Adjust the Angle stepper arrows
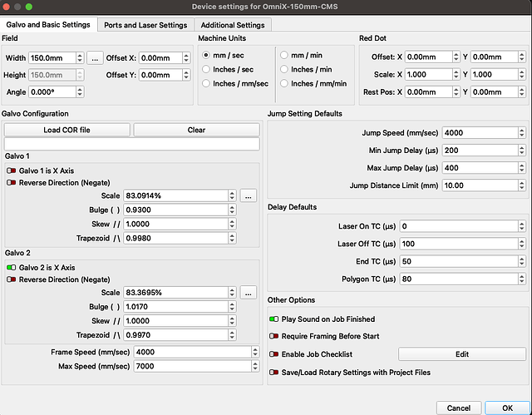 [80, 92]
